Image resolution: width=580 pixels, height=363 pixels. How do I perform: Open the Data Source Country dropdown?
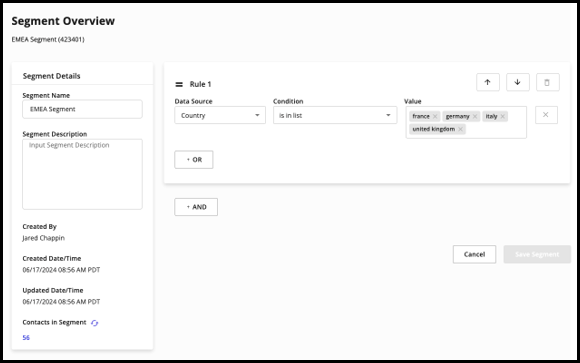pyautogui.click(x=220, y=115)
